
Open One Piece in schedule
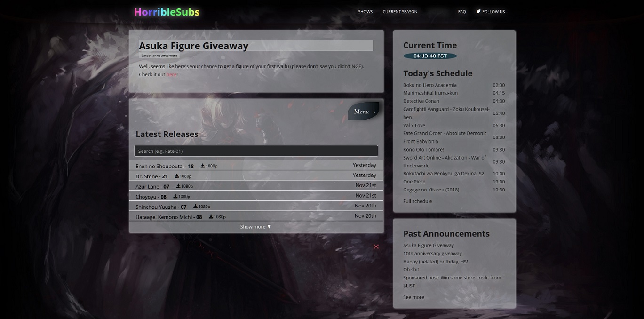click(x=414, y=182)
